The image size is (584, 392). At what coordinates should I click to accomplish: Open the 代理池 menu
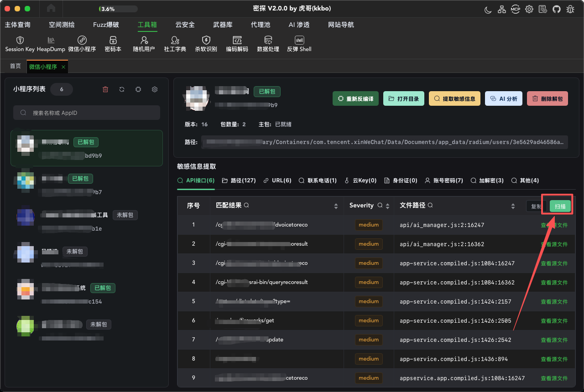[261, 25]
